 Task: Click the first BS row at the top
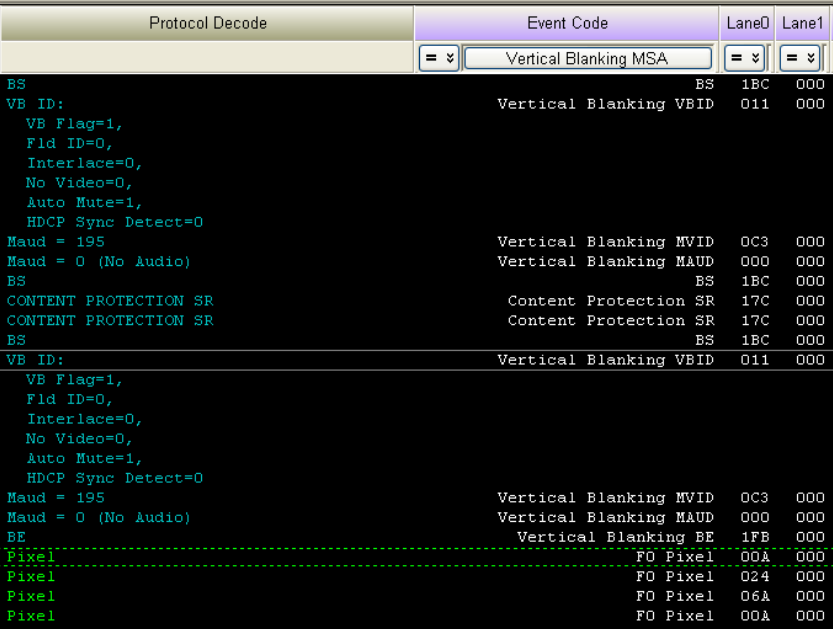[x=416, y=84]
